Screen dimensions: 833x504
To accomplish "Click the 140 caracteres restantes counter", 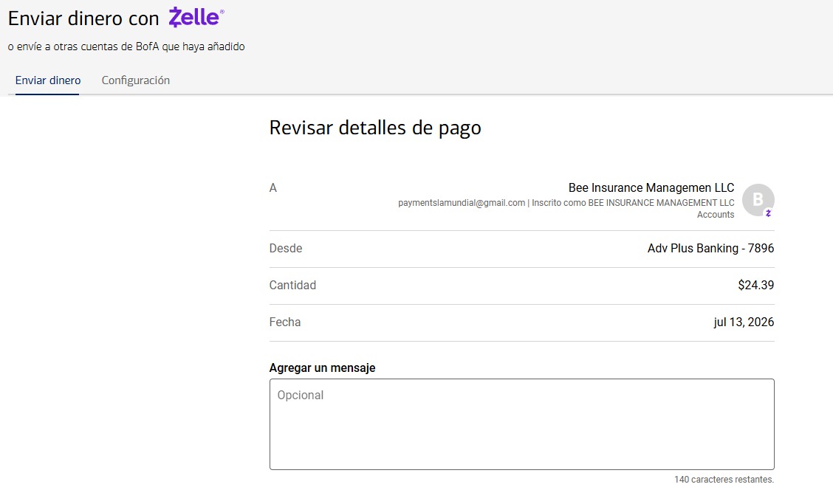I will tap(724, 480).
